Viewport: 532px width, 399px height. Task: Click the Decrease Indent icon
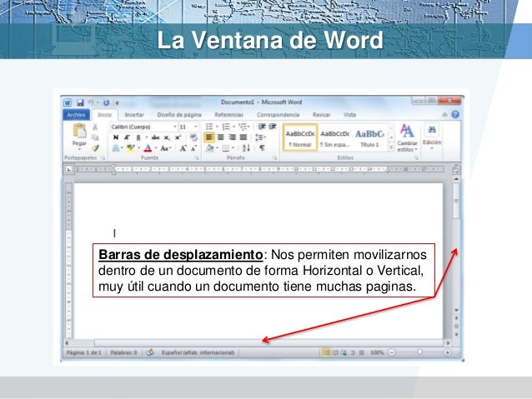[262, 127]
